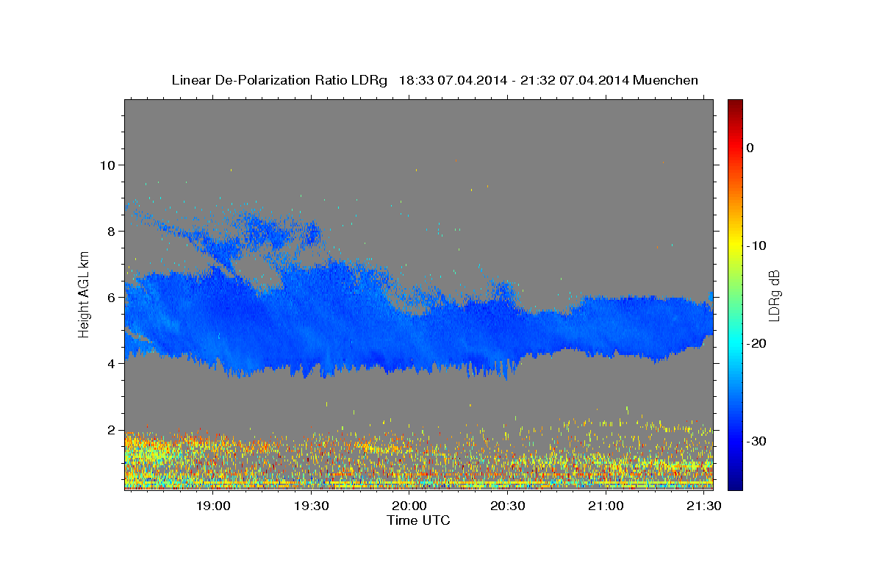This screenshot has width=882, height=588.
Task: Click the start date "18:33 07.04.2014" in title
Action: [452, 80]
